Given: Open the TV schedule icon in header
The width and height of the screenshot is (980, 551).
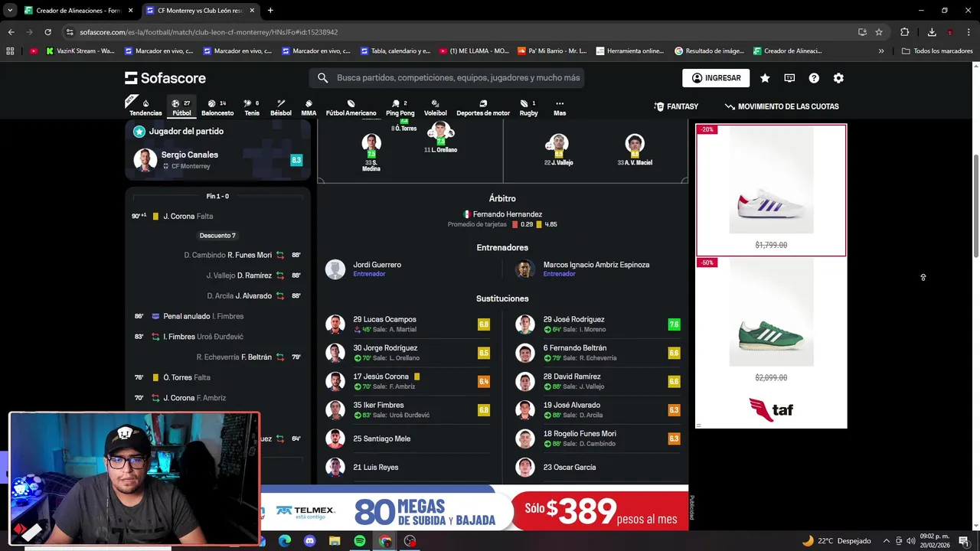Looking at the screenshot, I should pos(789,78).
